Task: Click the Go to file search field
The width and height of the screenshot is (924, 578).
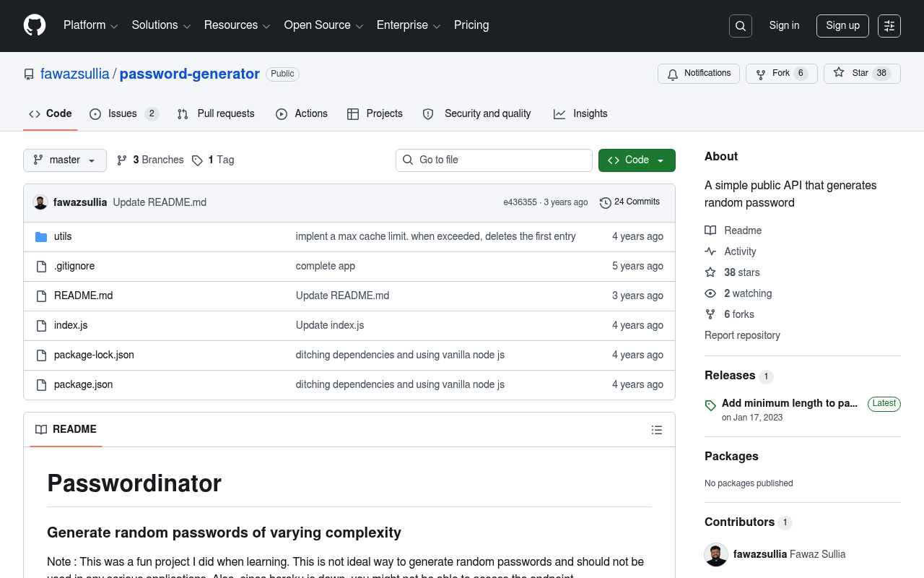Action: pyautogui.click(x=494, y=160)
